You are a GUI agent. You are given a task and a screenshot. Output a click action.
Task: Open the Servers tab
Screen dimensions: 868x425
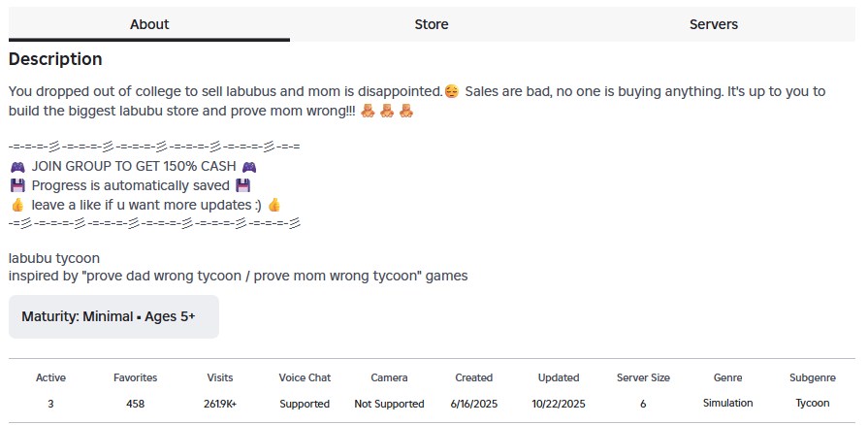pyautogui.click(x=714, y=24)
